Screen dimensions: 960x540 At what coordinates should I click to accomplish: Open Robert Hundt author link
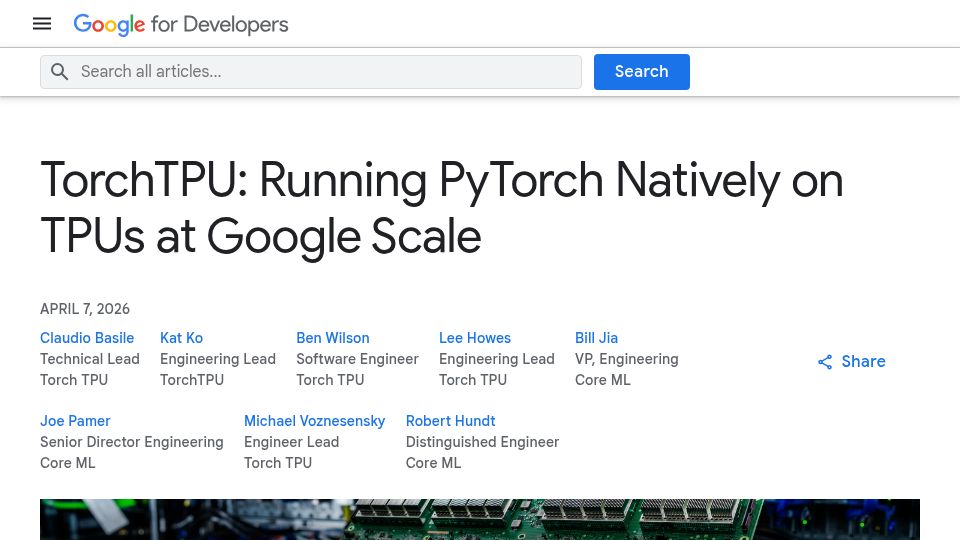451,421
